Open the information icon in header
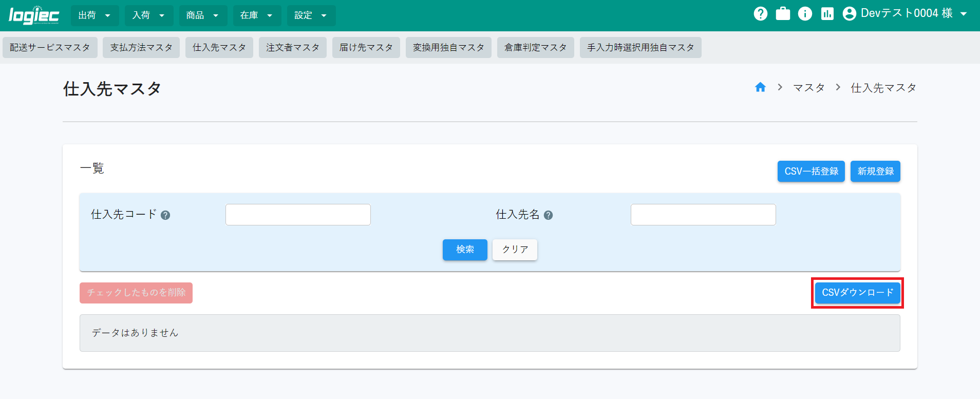Screen dimensions: 980x399 point(805,14)
